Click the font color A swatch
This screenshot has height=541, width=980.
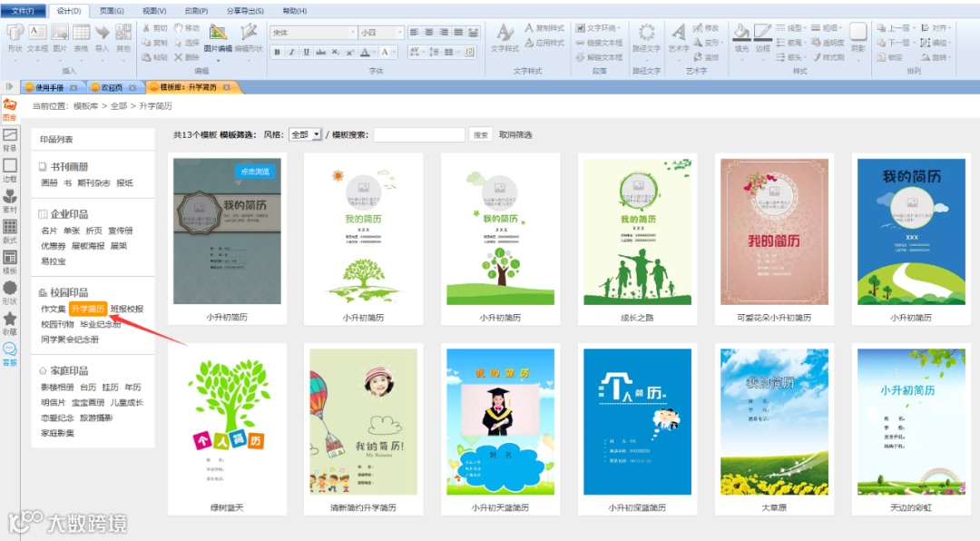pos(365,52)
